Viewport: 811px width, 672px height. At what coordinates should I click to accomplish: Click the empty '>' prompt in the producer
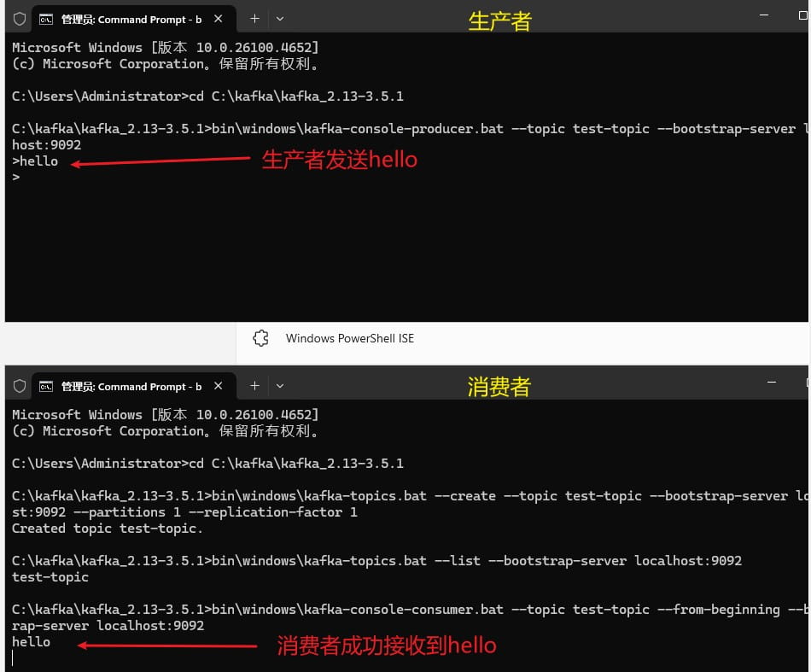click(16, 177)
